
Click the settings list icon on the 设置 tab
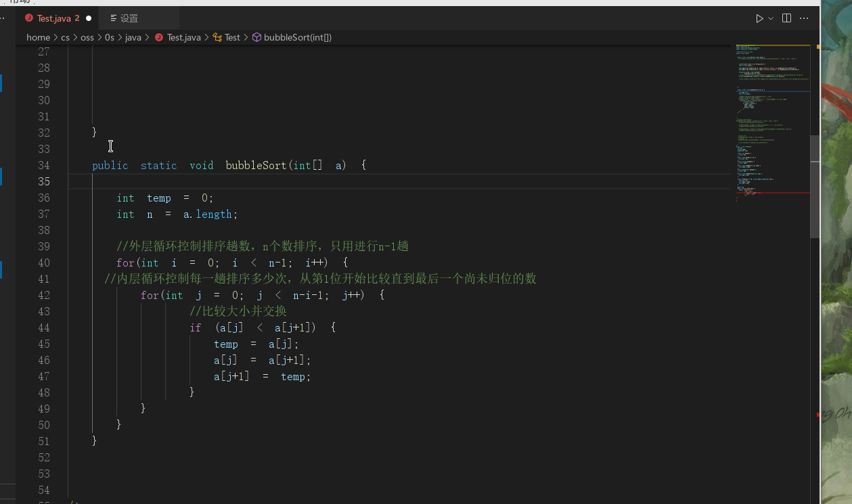click(112, 19)
